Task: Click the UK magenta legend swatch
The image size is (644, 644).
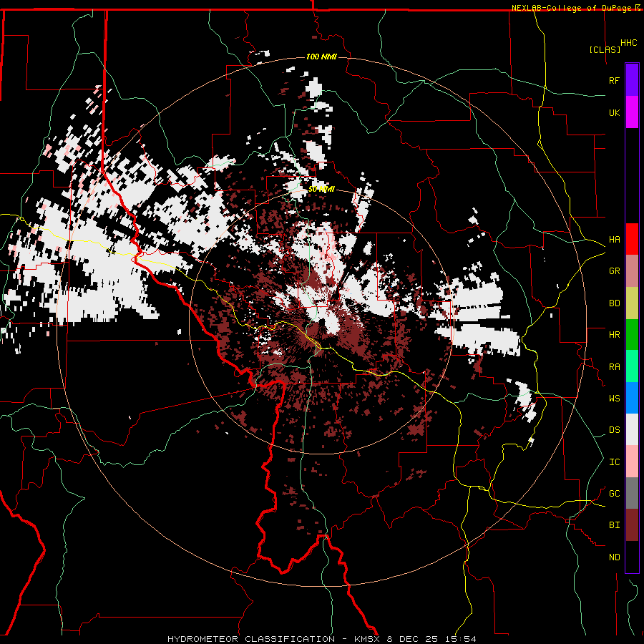Action: pyautogui.click(x=632, y=112)
